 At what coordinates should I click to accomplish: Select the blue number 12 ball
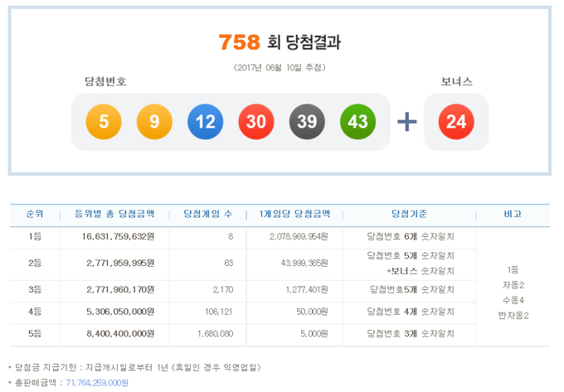(205, 122)
